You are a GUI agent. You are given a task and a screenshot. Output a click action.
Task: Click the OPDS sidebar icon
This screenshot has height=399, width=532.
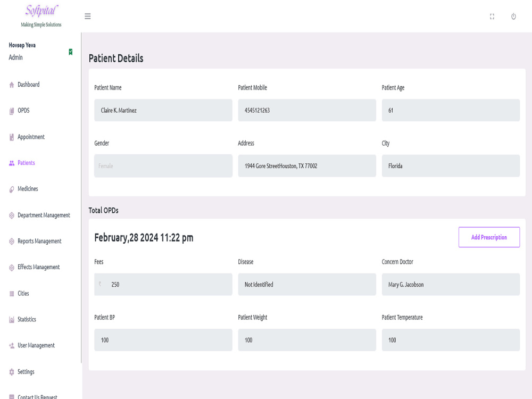(12, 111)
